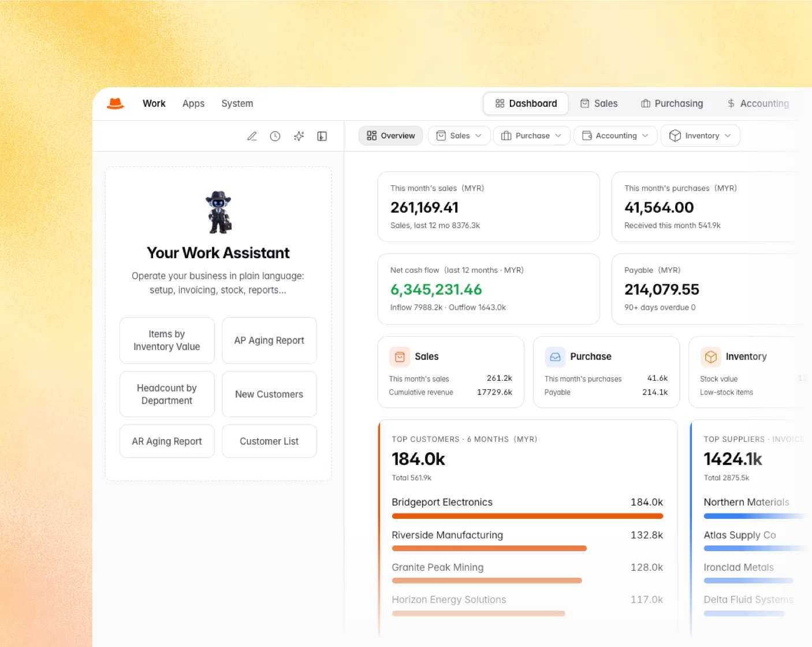Run Items by Inventory Value shortcut

coord(167,340)
